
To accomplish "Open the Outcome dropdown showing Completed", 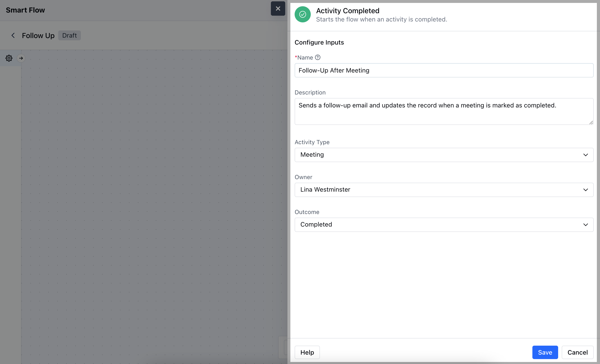I will [x=444, y=225].
